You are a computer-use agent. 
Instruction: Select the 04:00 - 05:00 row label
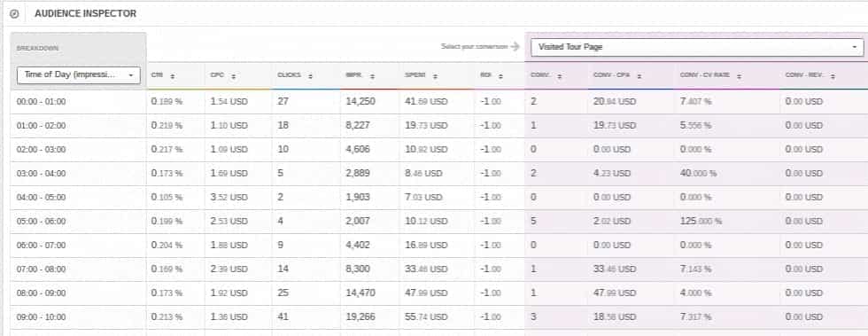[41, 198]
